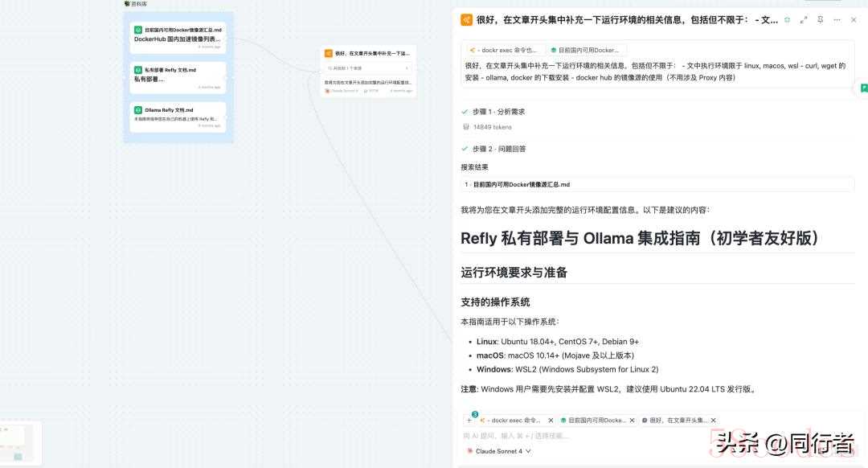Click the orange skill icon in panel title
This screenshot has width=868, height=468.
tap(466, 19)
